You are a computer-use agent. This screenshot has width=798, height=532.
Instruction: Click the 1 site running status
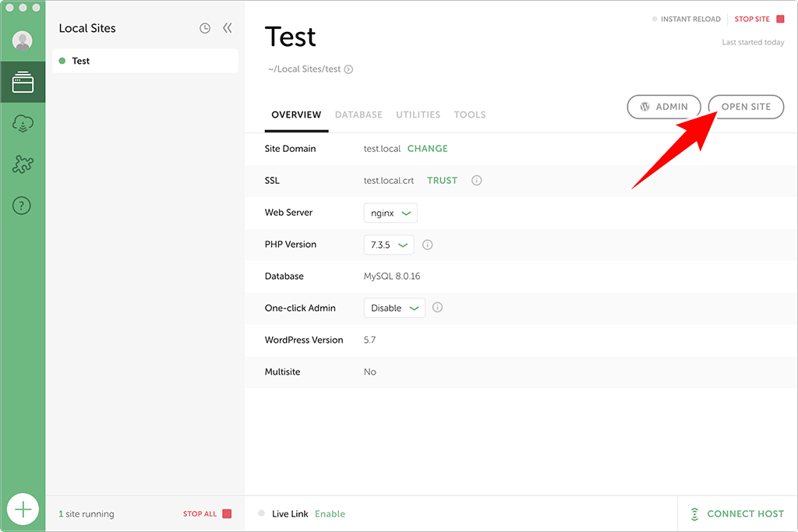(x=87, y=513)
